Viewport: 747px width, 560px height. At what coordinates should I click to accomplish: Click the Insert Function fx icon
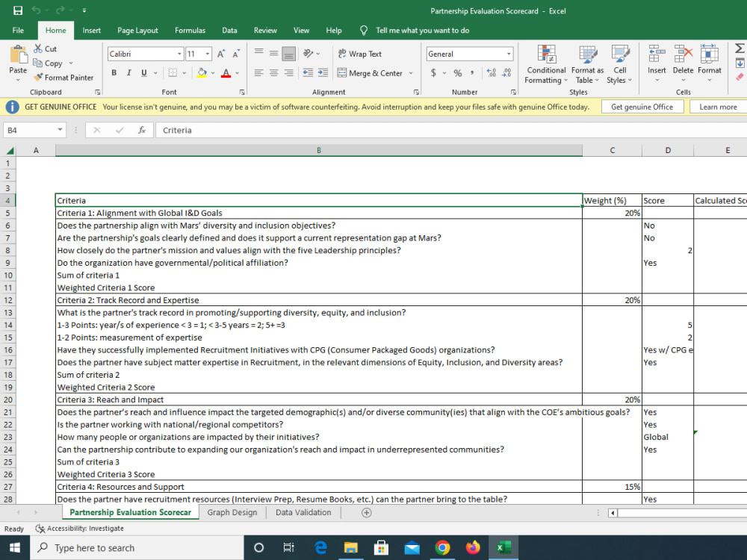[x=141, y=130]
